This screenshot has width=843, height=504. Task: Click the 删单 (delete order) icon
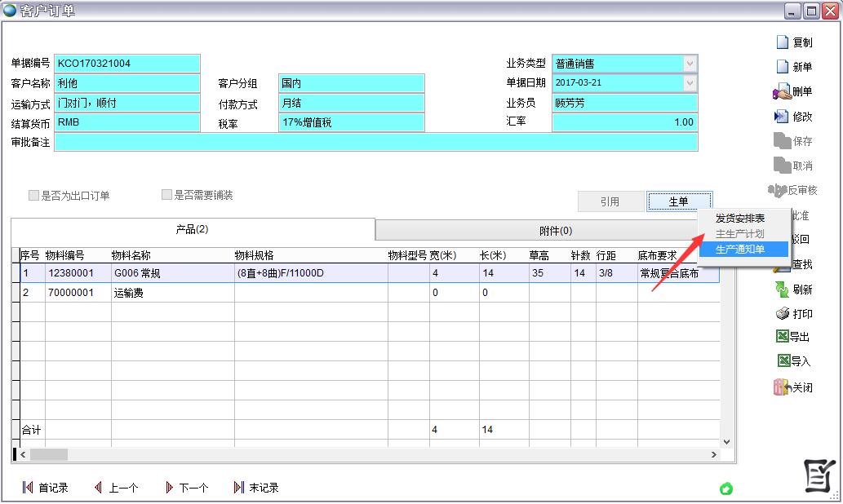(780, 91)
